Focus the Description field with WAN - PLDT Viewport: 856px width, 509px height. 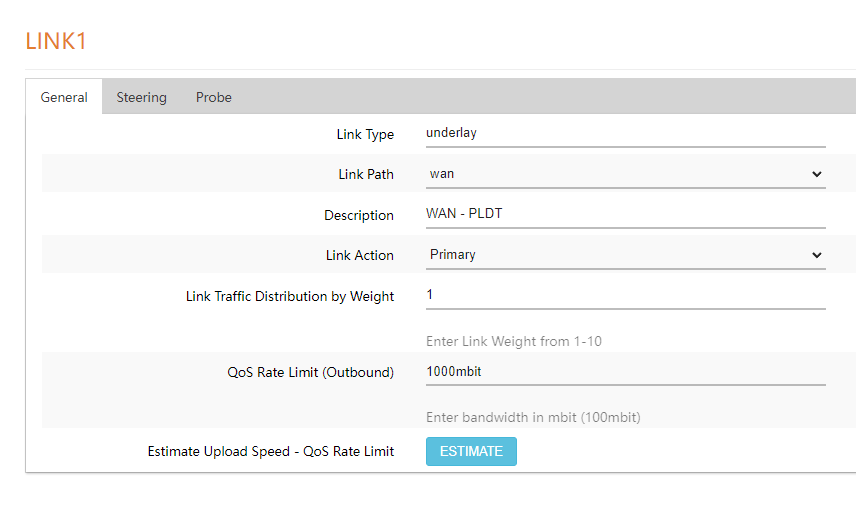(x=625, y=214)
